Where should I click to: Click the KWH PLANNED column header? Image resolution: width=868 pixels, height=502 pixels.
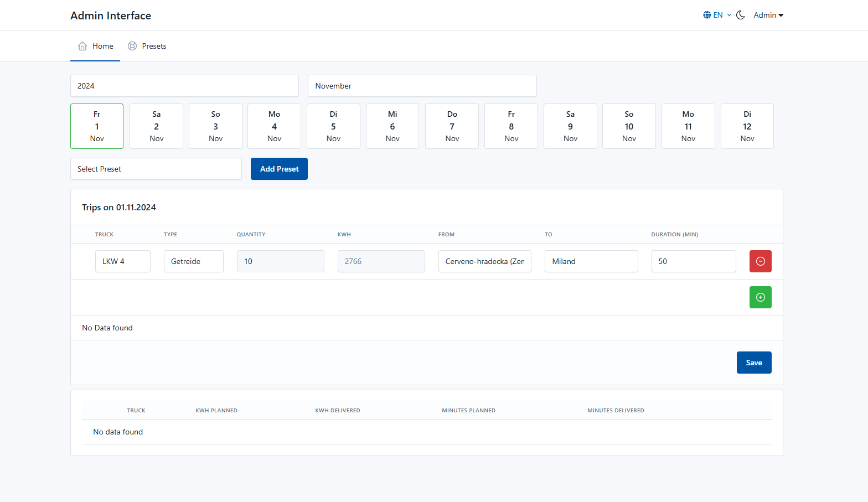216,411
